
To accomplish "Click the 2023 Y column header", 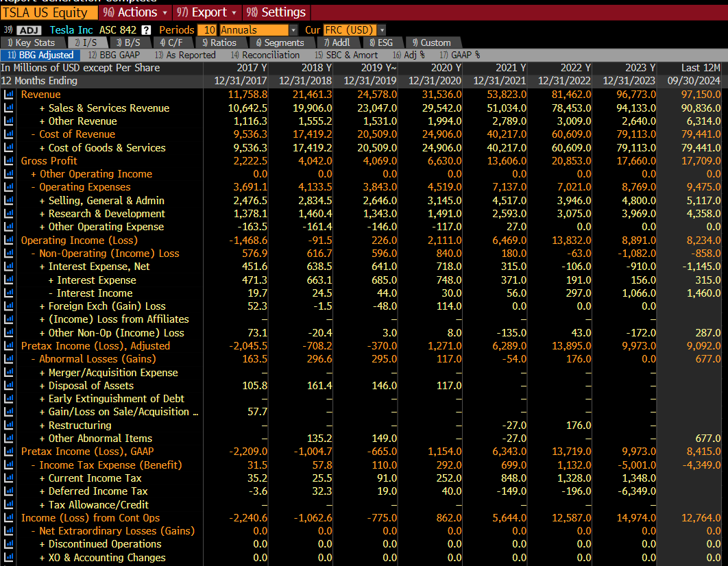I will [x=640, y=68].
